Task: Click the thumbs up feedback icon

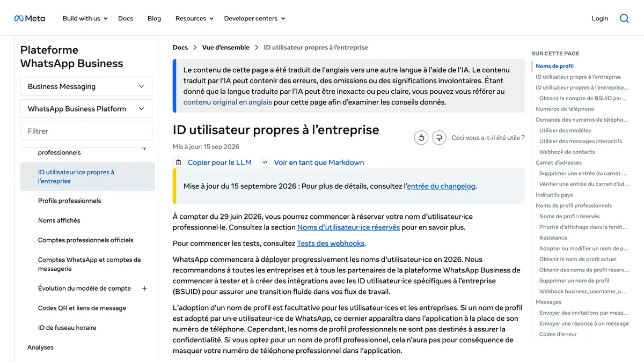Action: pos(421,138)
